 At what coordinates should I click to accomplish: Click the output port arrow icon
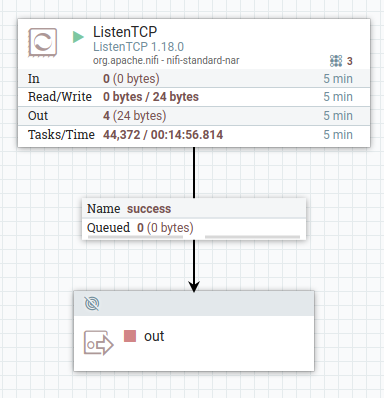click(x=98, y=343)
